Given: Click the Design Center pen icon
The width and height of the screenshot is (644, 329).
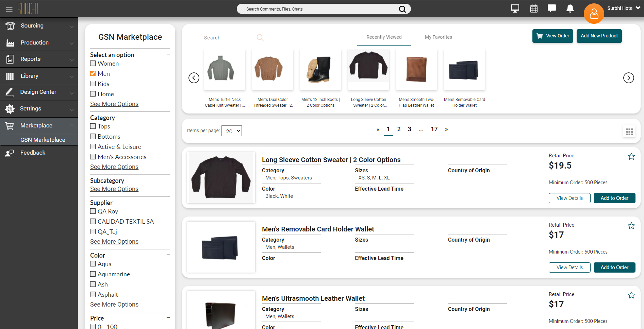Looking at the screenshot, I should 10,92.
